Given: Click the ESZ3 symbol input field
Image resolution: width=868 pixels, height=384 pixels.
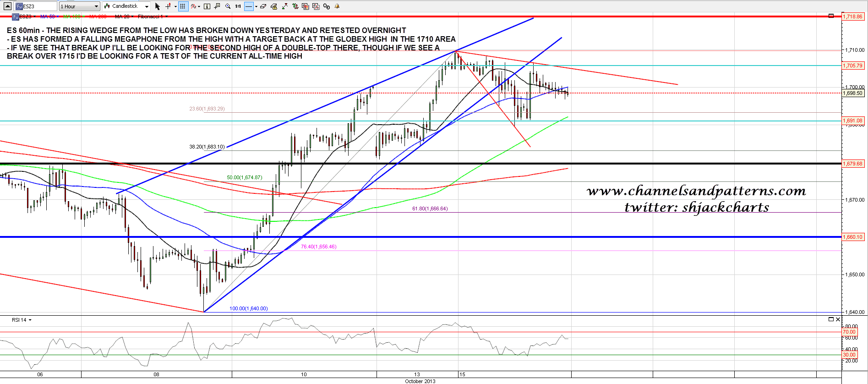Looking at the screenshot, I should pos(36,6).
